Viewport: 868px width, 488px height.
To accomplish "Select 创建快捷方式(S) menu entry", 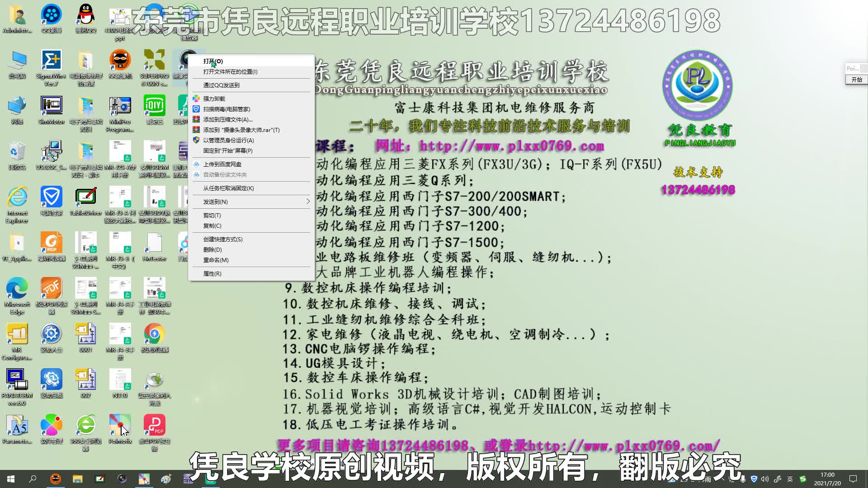I will tap(251, 239).
